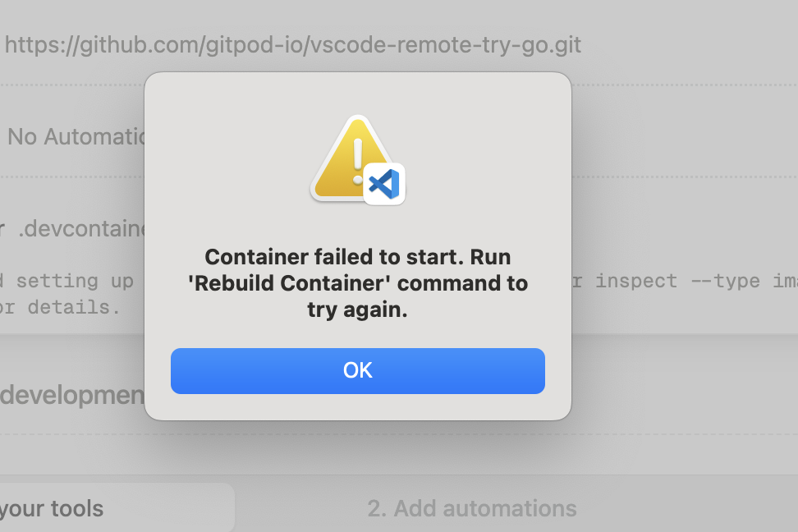Image resolution: width=798 pixels, height=532 pixels.
Task: Click the empty dialog area below OK
Action: coord(358,406)
